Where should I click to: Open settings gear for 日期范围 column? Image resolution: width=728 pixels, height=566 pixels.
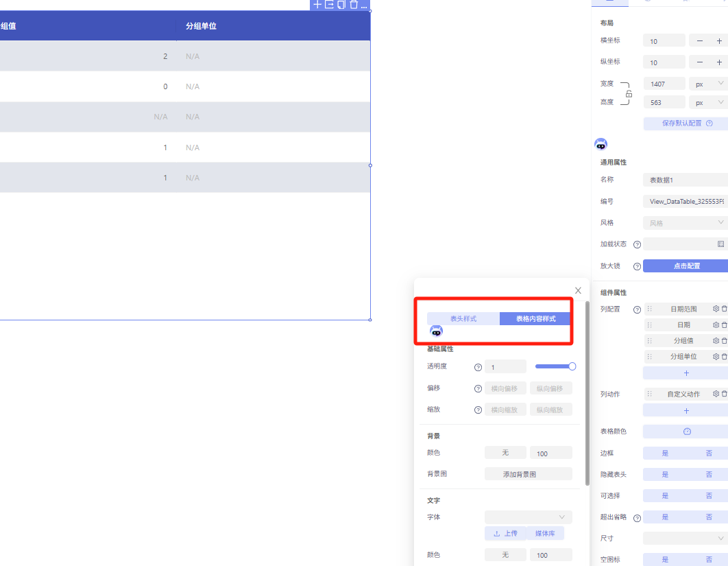[716, 309]
